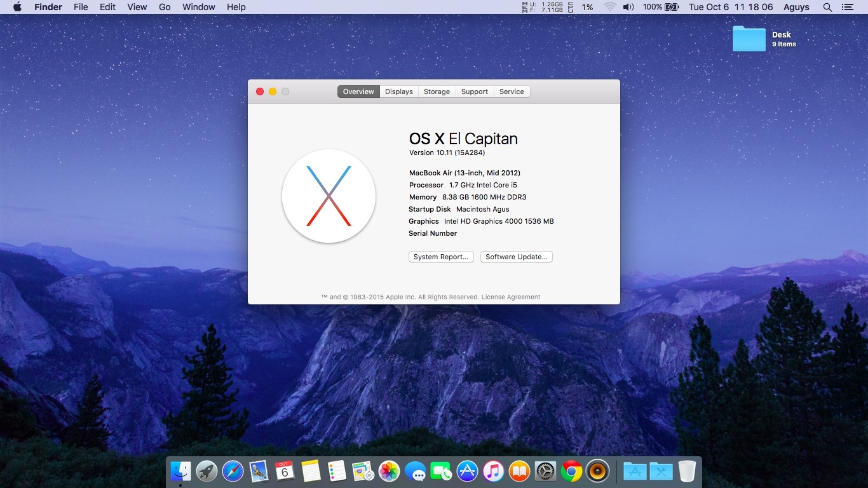Launch Launchpad from the dock
Viewport: 868px width, 488px height.
(207, 471)
